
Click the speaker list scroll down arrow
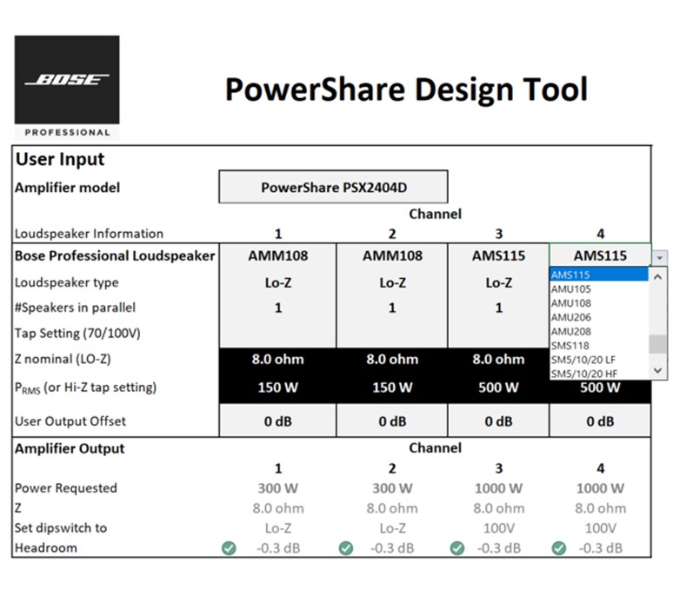(x=658, y=370)
